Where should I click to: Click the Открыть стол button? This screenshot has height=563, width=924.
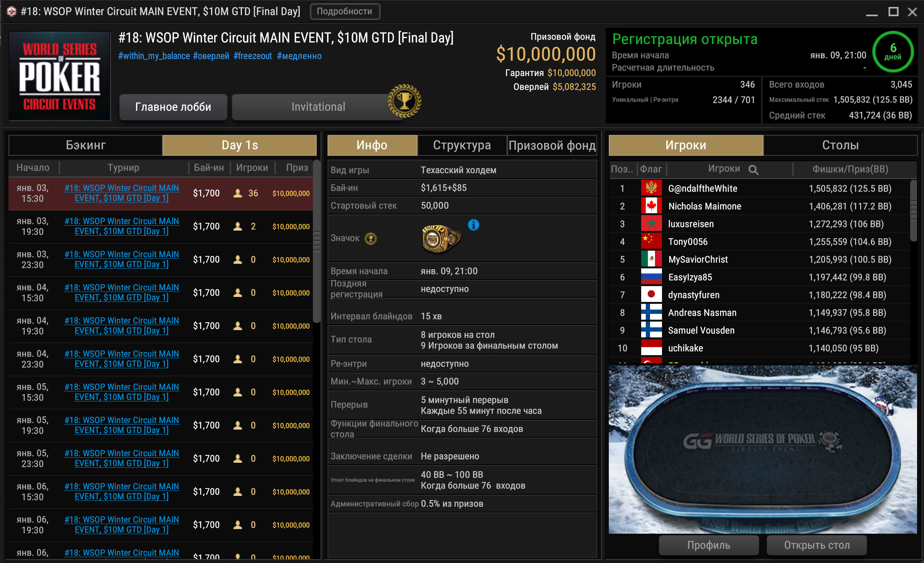pos(816,545)
